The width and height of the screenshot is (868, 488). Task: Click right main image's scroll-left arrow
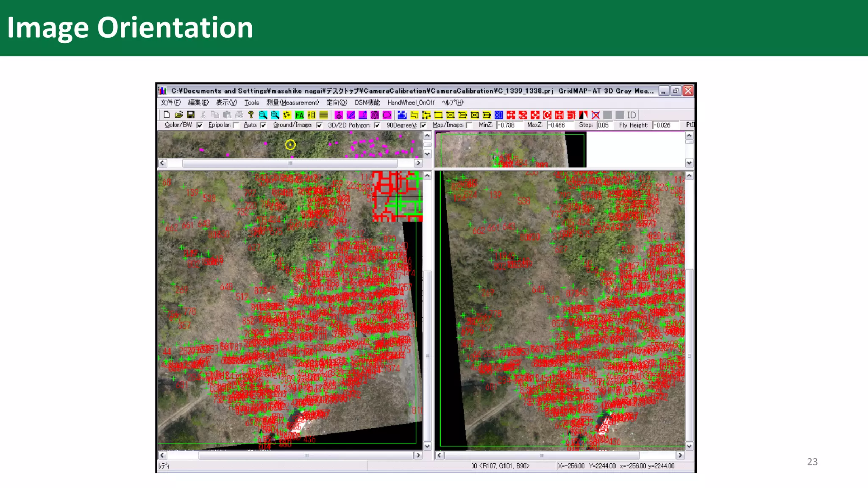pyautogui.click(x=440, y=455)
